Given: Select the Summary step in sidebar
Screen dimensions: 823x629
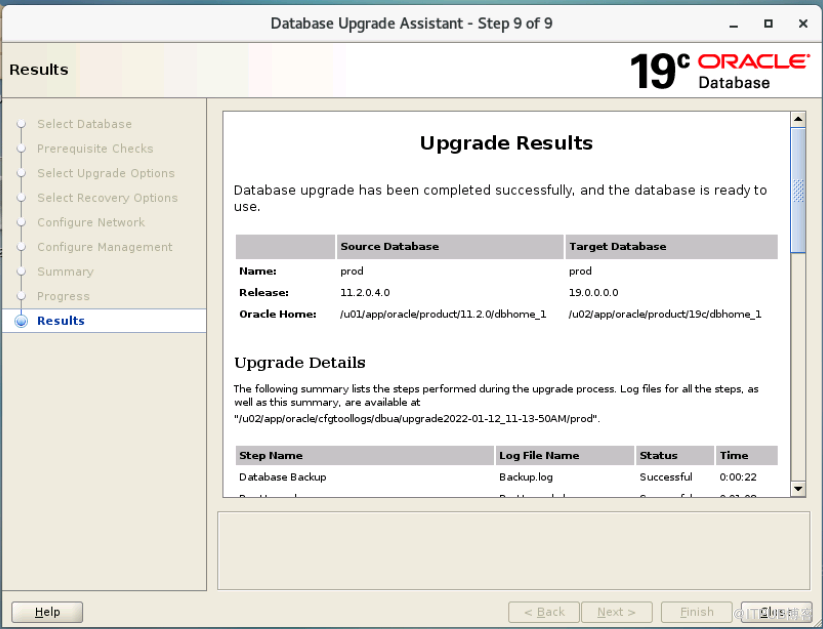Looking at the screenshot, I should (65, 272).
